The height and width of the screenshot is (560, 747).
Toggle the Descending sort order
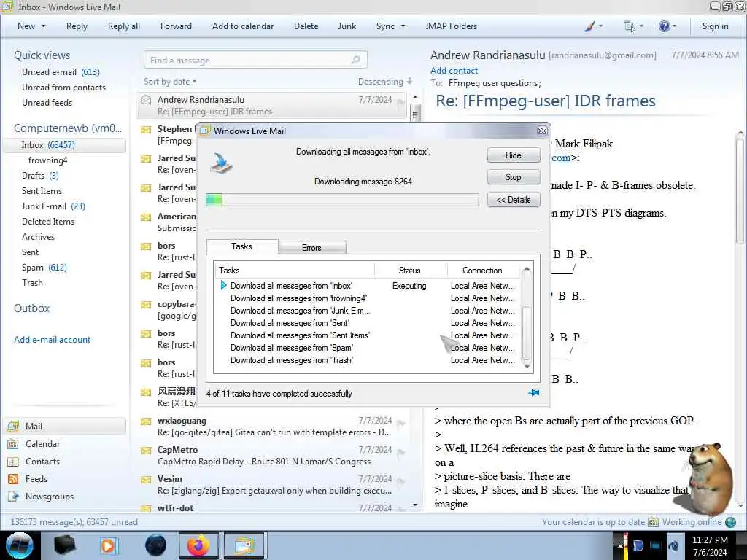385,82
